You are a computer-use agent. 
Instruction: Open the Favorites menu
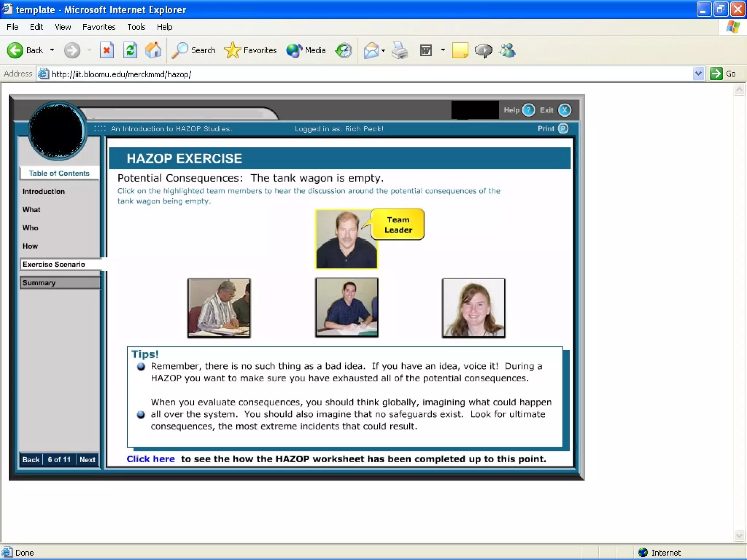coord(99,27)
